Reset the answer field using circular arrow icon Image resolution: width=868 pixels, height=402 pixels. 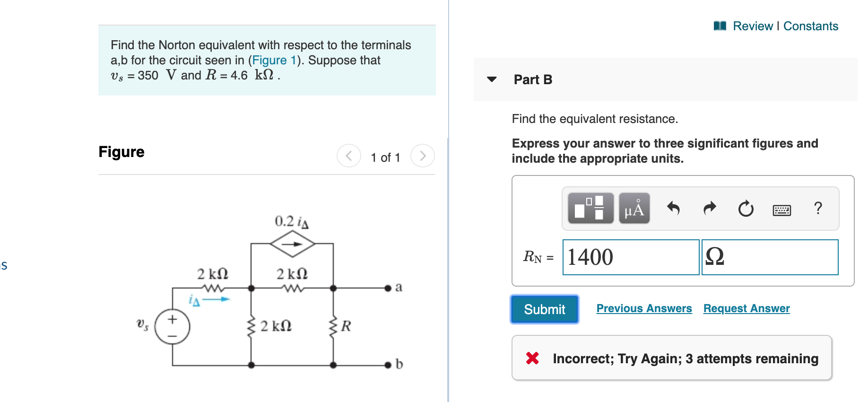click(x=745, y=208)
